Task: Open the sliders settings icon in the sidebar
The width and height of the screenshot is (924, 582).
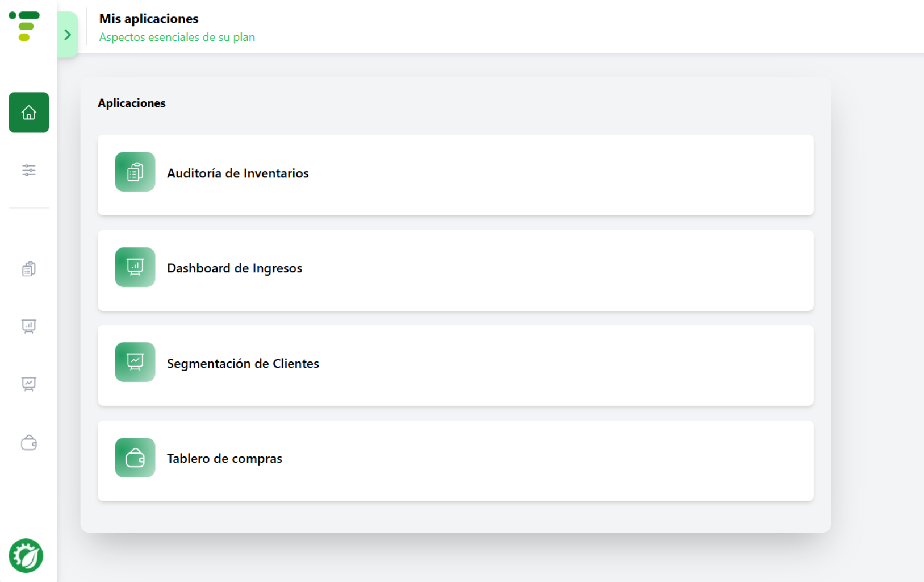Action: click(x=28, y=170)
